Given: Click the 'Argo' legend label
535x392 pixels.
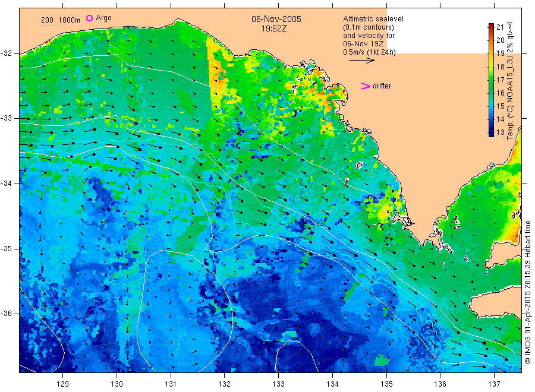Looking at the screenshot, I should 103,18.
